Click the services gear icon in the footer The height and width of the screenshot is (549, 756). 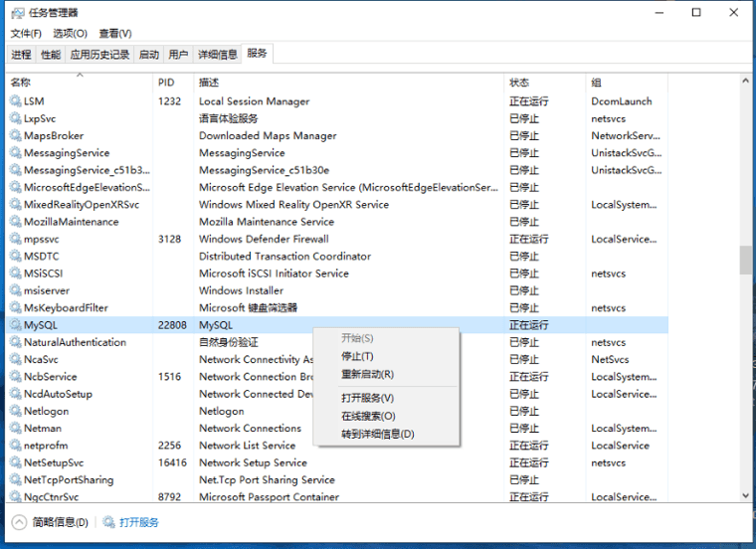tap(109, 522)
